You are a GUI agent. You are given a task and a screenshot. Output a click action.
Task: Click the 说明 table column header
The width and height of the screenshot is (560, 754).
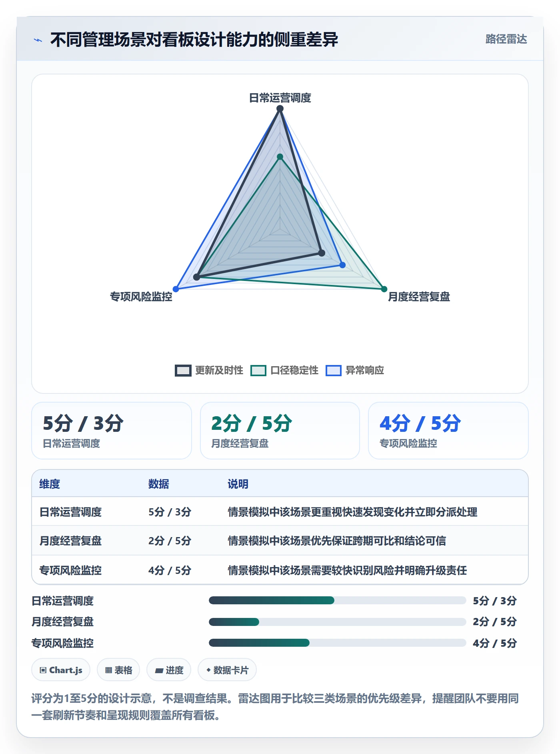(x=238, y=484)
